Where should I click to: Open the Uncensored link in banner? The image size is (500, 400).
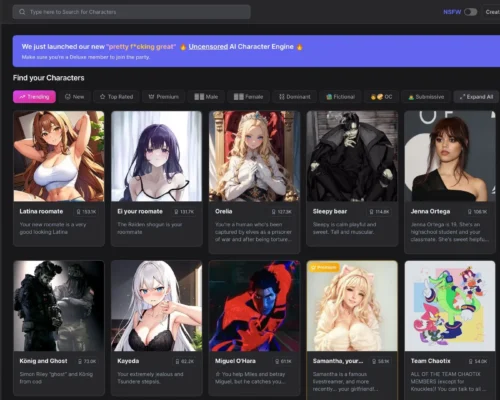208,47
